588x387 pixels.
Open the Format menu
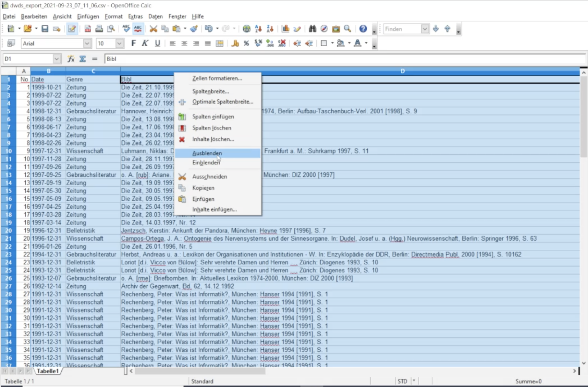(x=113, y=16)
